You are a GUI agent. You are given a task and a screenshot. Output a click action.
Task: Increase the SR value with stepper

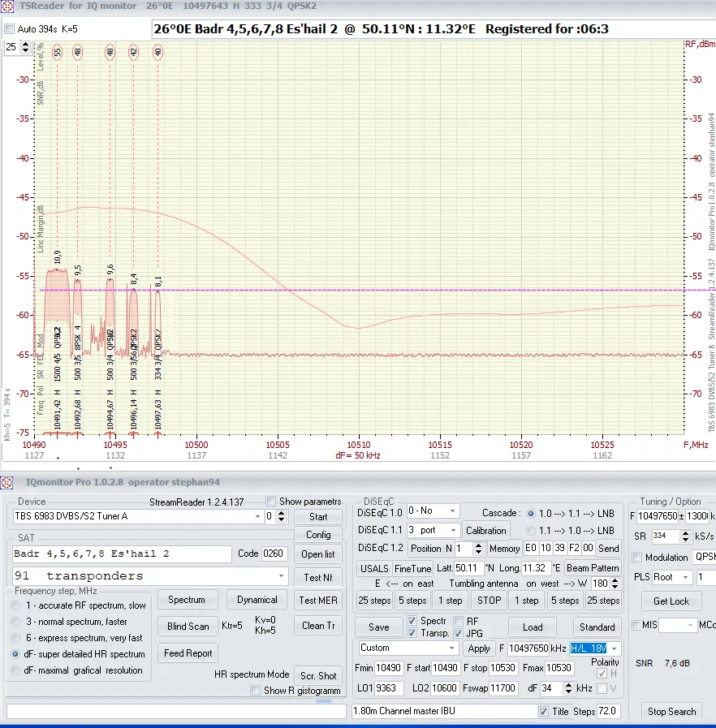click(x=685, y=532)
